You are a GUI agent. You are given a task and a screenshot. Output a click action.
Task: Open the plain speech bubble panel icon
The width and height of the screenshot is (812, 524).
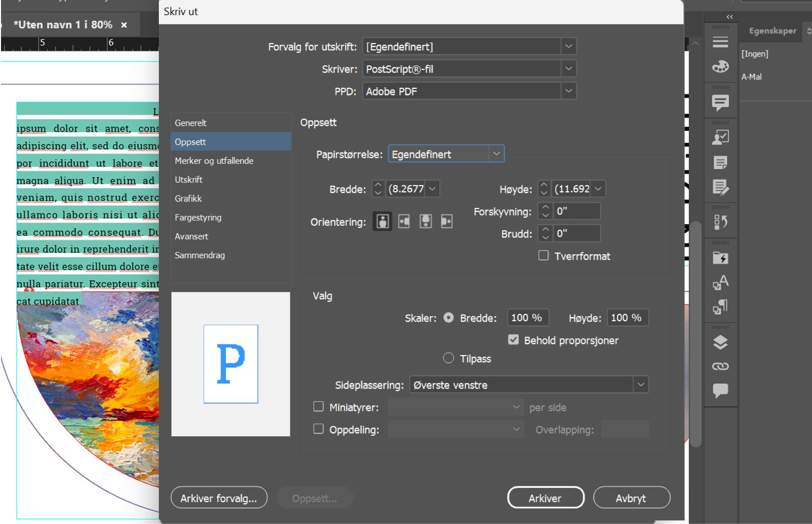pyautogui.click(x=720, y=390)
